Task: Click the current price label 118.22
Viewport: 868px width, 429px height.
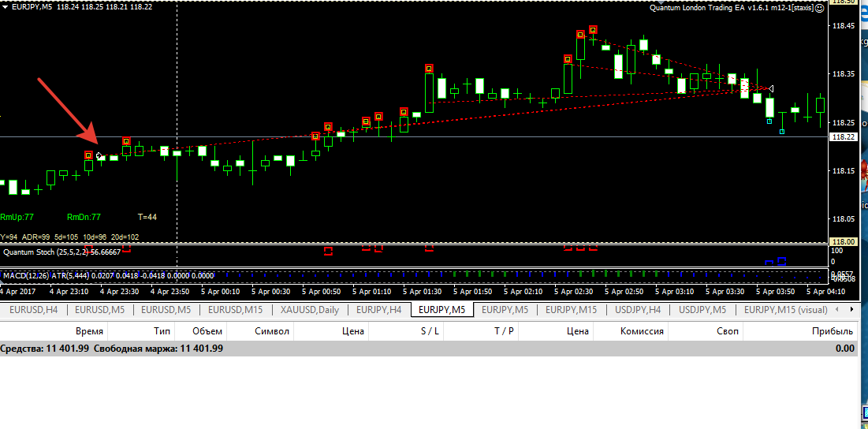Action: point(843,136)
